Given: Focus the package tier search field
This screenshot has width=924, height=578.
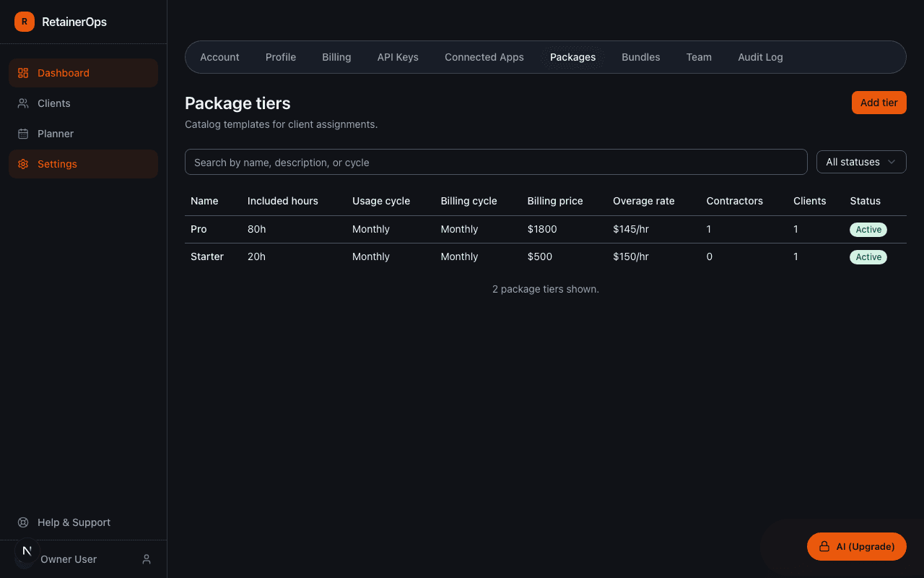Looking at the screenshot, I should (496, 162).
